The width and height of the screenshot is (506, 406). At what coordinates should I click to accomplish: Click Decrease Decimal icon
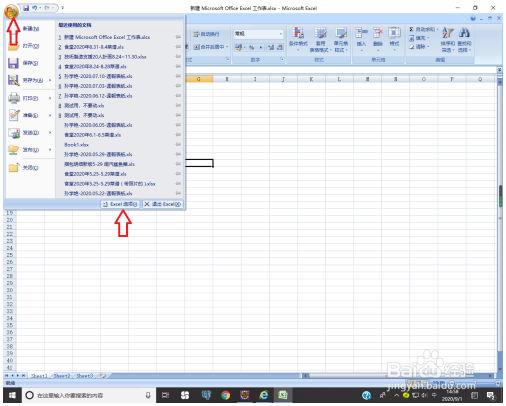click(280, 48)
